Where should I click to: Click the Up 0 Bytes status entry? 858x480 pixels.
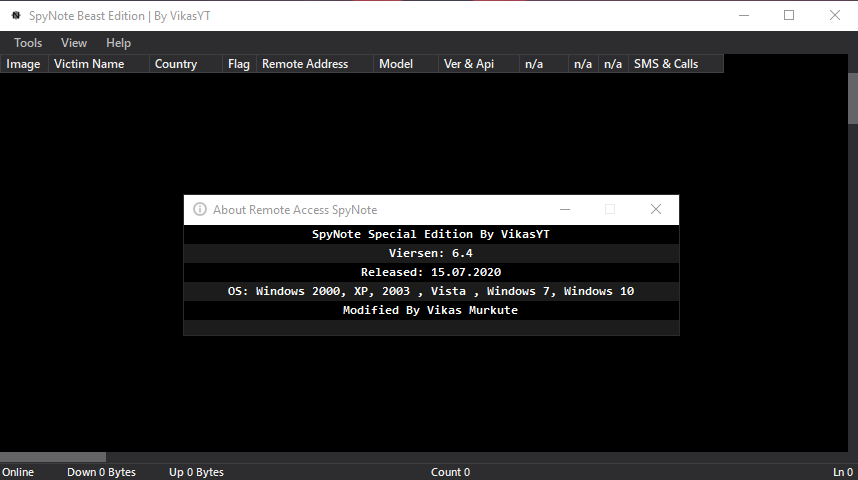tap(196, 472)
